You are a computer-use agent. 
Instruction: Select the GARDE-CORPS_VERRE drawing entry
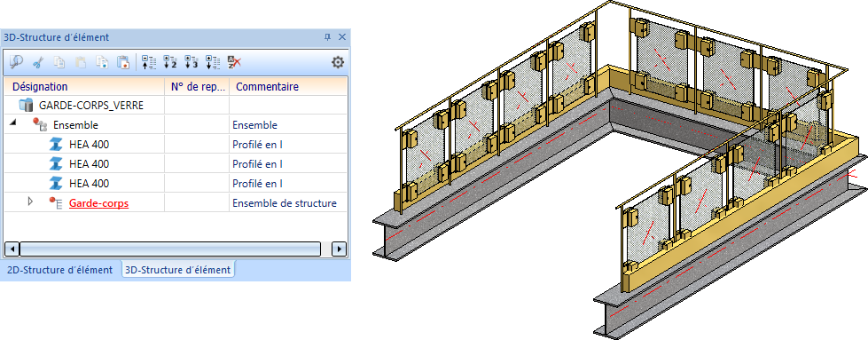91,106
